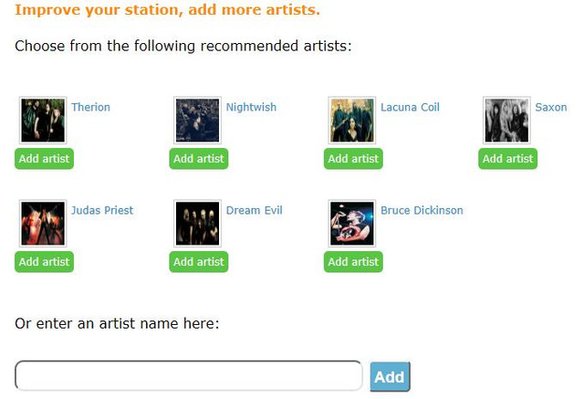Screen dimensions: 584x399
Task: Click the Therion artist thumbnail
Action: tap(43, 120)
